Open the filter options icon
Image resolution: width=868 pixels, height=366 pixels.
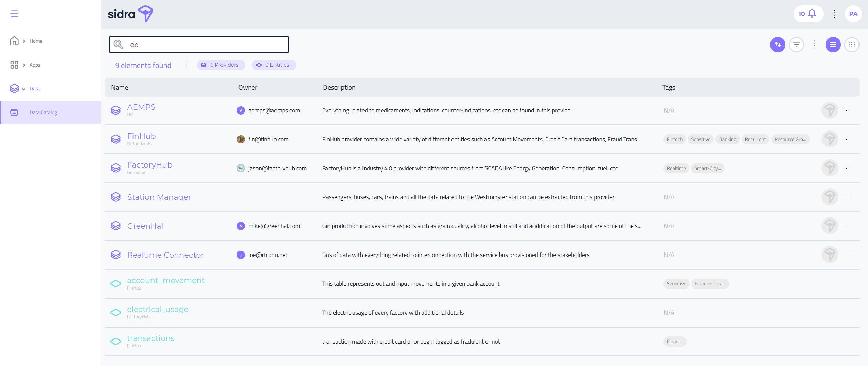(x=796, y=45)
